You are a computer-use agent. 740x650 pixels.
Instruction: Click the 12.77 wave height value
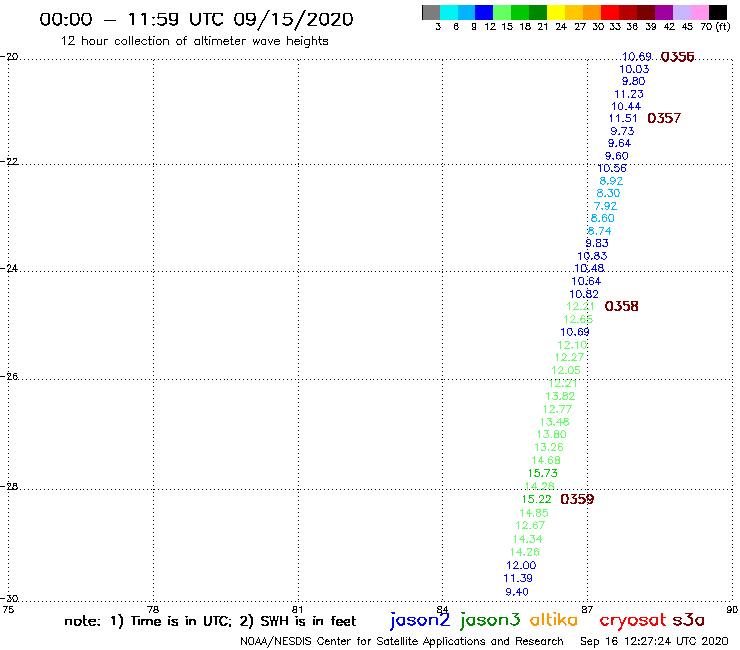[557, 409]
